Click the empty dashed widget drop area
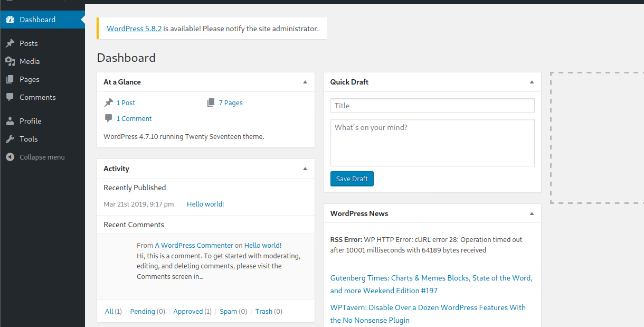 point(597,137)
